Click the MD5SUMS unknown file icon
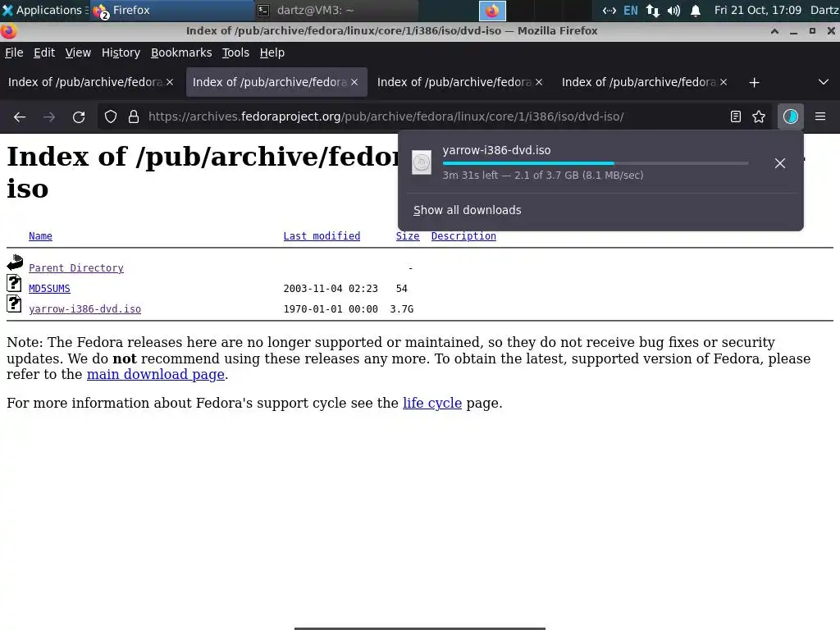The height and width of the screenshot is (630, 840). [x=15, y=283]
